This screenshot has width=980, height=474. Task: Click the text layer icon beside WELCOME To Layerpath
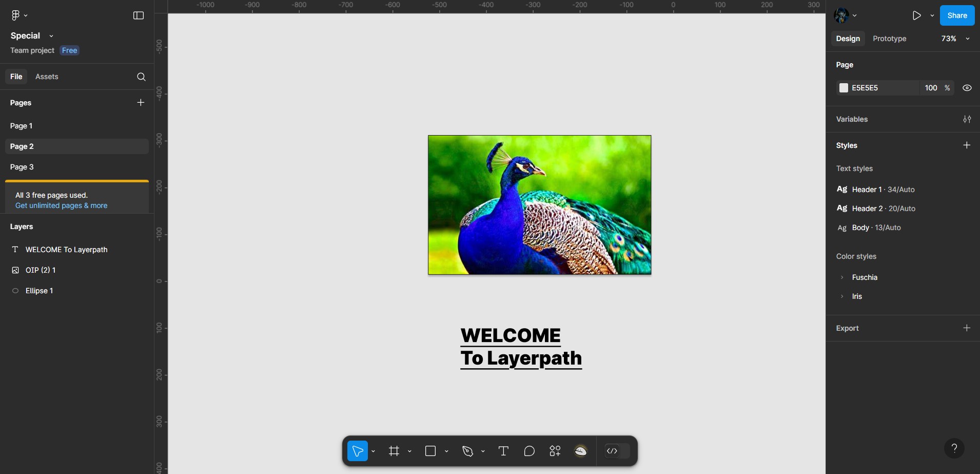pos(15,250)
